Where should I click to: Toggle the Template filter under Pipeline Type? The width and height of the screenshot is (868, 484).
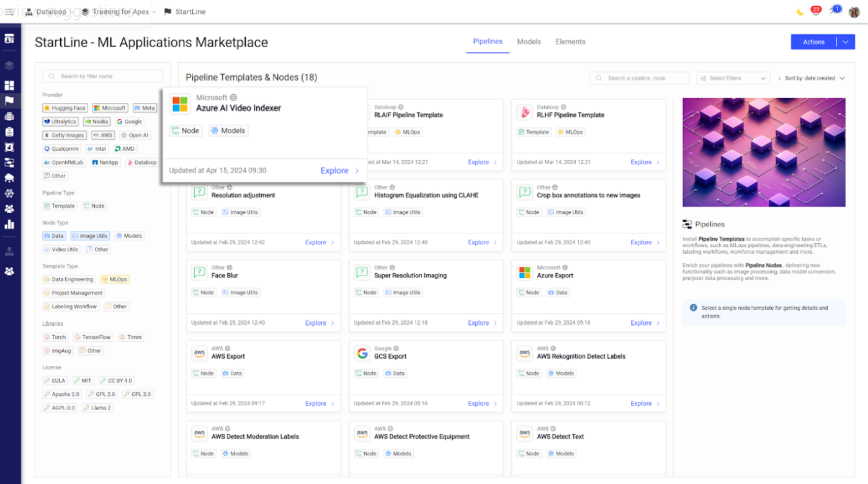(60, 205)
